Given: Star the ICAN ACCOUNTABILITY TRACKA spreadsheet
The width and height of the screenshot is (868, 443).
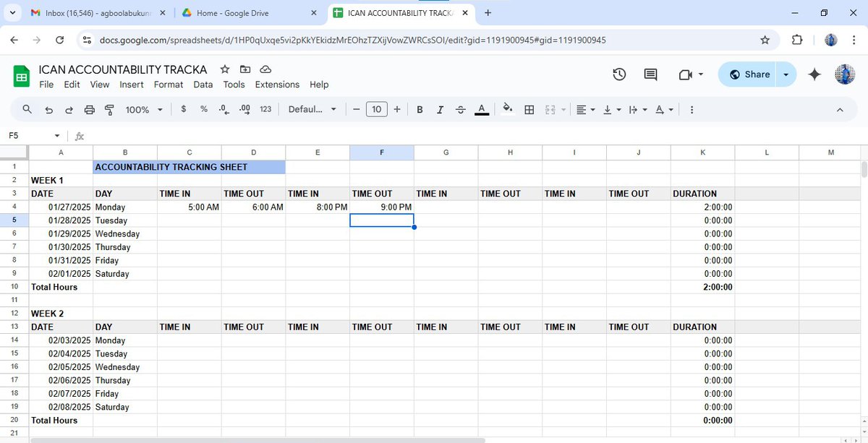Looking at the screenshot, I should pos(224,69).
